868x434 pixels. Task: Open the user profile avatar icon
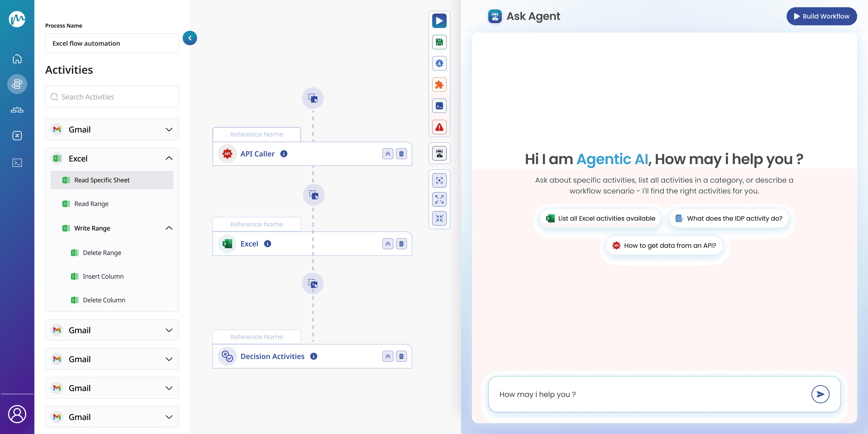[x=17, y=414]
